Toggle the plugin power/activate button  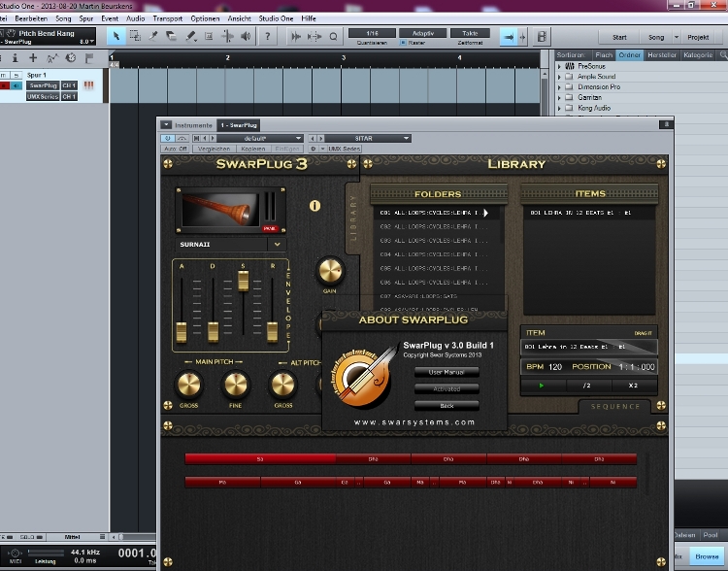click(168, 139)
